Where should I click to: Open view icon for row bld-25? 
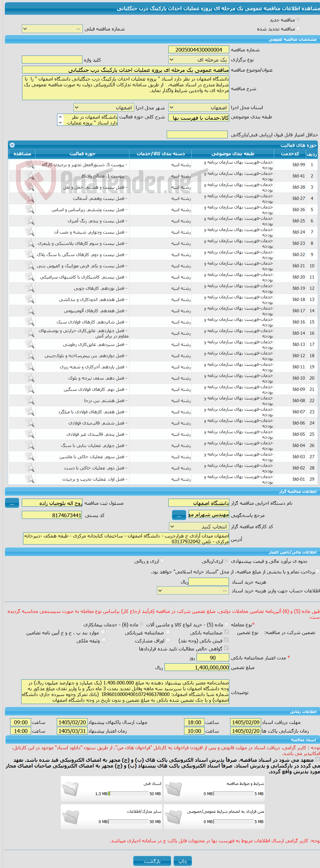click(x=29, y=221)
